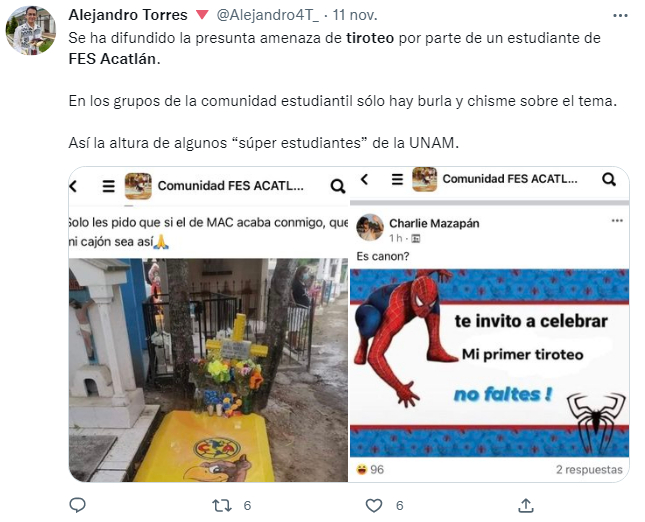
Task: Open the grave photo on the left
Action: coord(208,370)
